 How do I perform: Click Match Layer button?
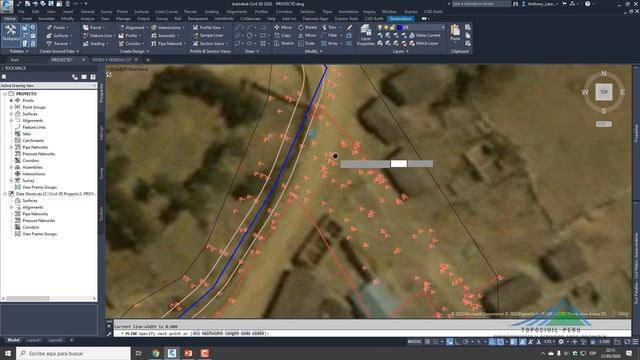(424, 43)
